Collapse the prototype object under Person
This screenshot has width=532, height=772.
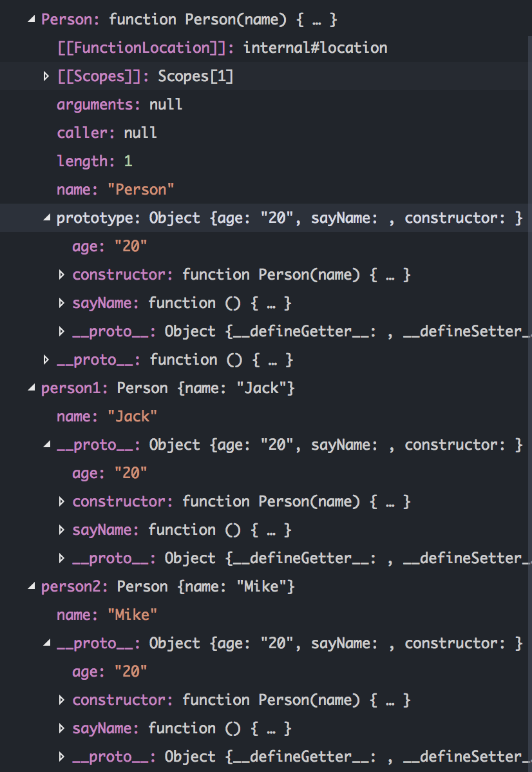47,218
